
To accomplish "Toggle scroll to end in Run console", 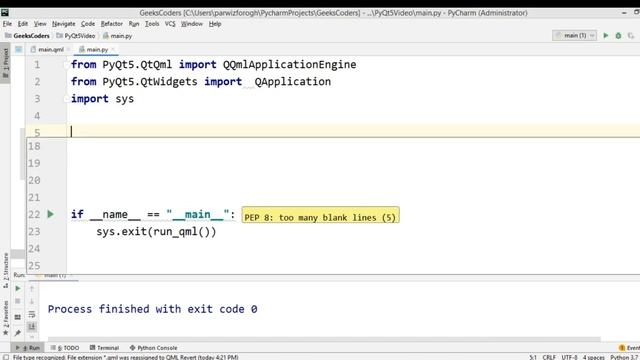I will click(x=32, y=327).
